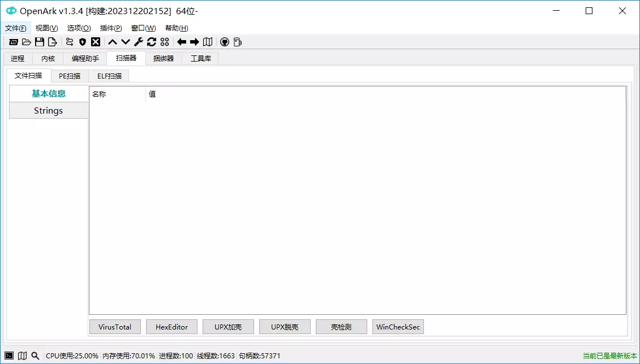
Task: Click the open folder icon in toolbar
Action: pos(27,42)
